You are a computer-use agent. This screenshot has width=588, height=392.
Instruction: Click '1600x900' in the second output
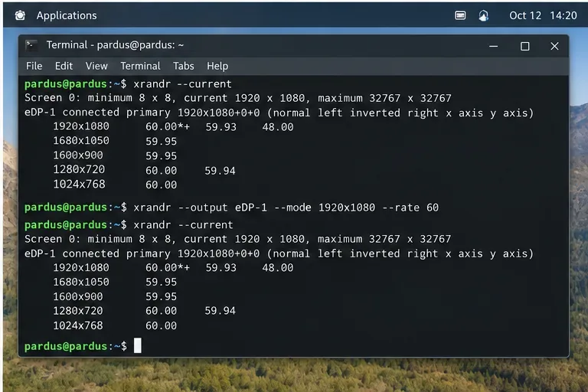(x=77, y=297)
